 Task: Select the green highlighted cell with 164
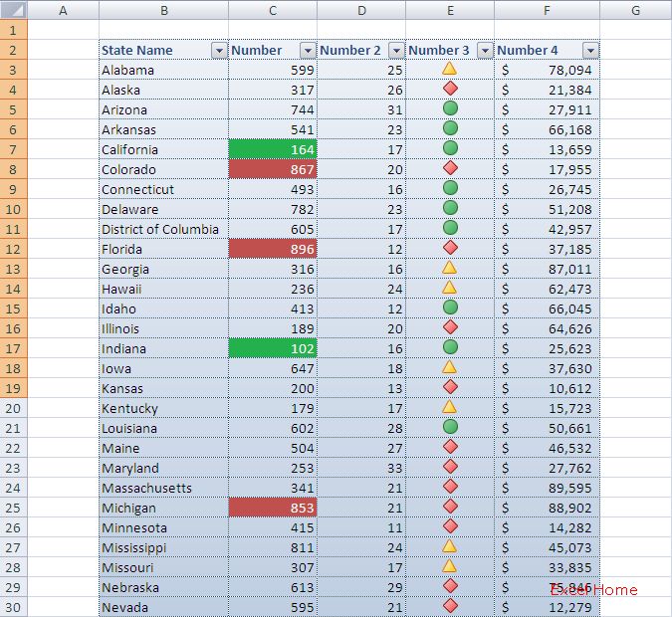[273, 149]
